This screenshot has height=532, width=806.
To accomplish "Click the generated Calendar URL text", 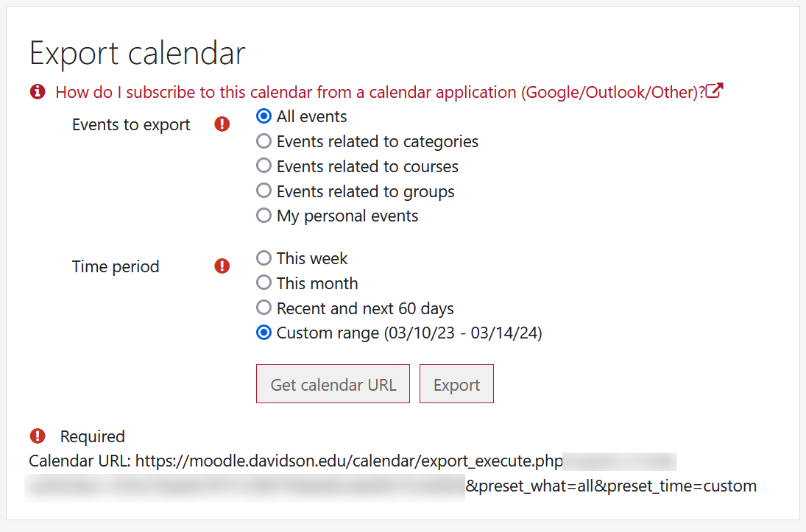I will (x=350, y=461).
